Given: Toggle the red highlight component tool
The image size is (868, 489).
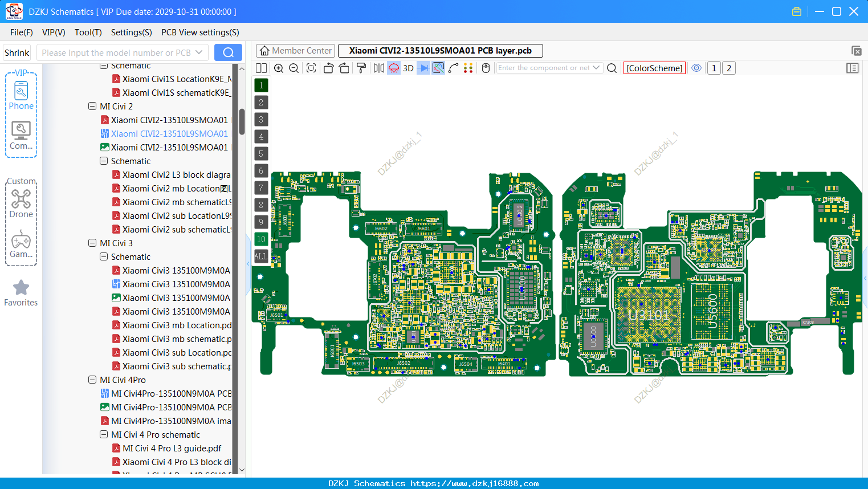Looking at the screenshot, I should tap(394, 68).
